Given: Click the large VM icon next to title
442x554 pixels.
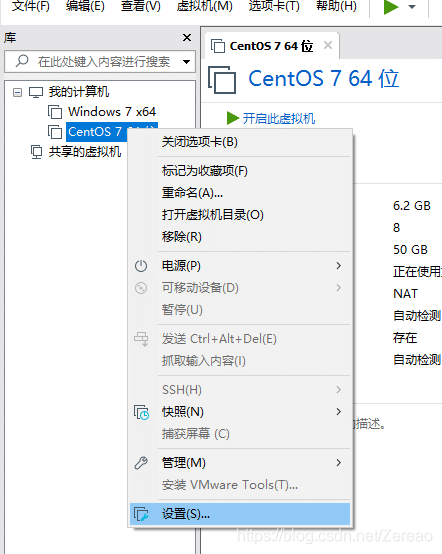Looking at the screenshot, I should click(222, 79).
